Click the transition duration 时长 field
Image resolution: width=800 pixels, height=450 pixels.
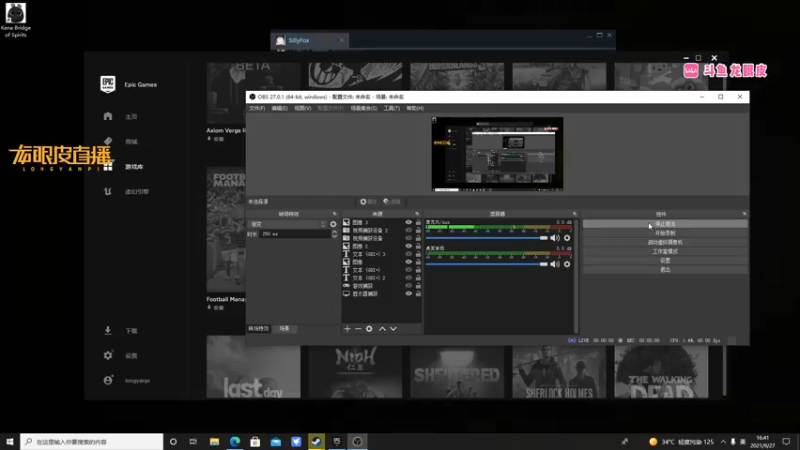[295, 234]
